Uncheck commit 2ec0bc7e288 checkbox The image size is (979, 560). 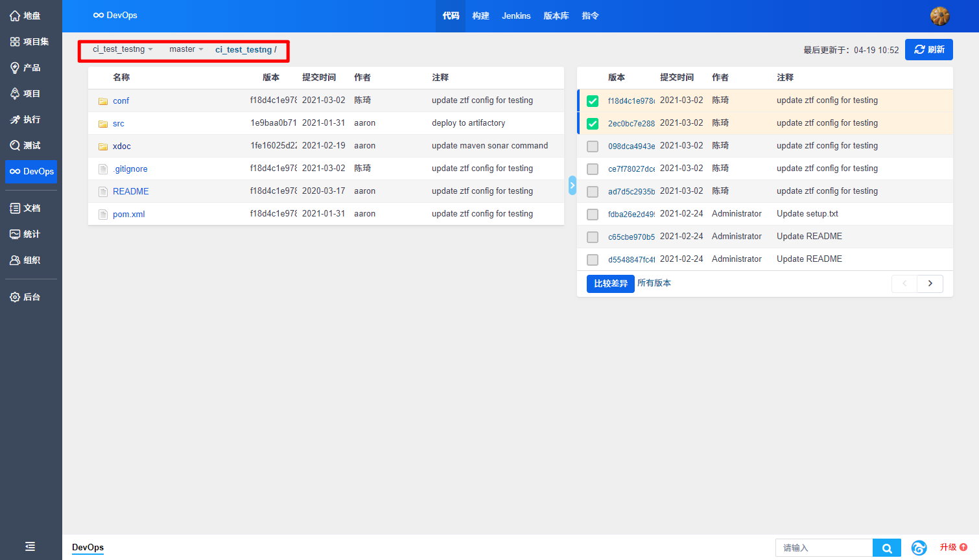[593, 124]
